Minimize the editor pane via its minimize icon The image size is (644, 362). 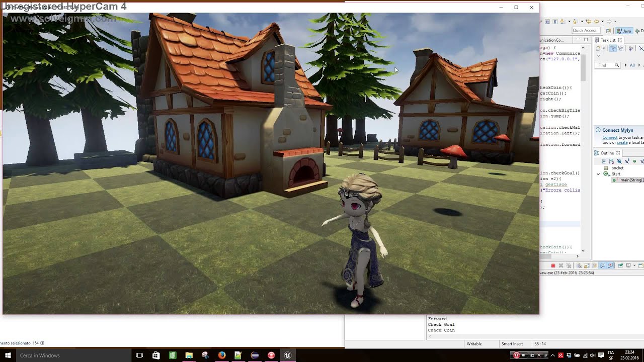tap(578, 39)
